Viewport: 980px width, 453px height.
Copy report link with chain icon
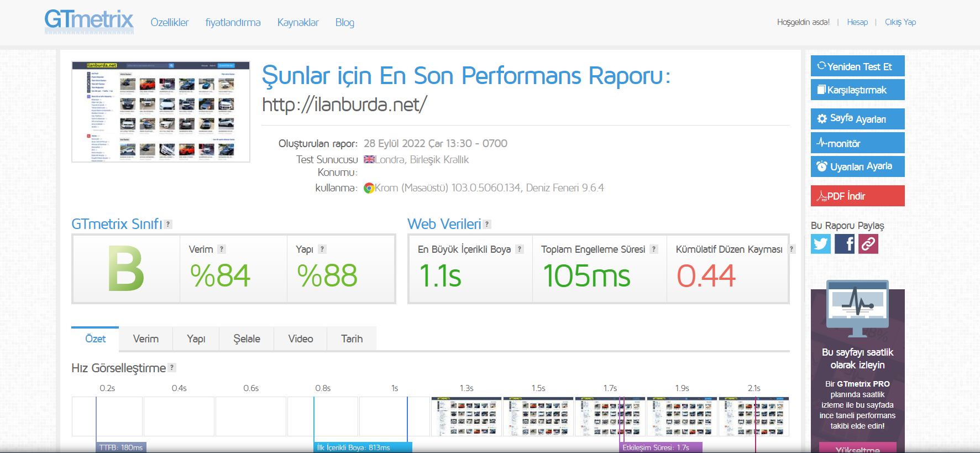click(x=868, y=244)
